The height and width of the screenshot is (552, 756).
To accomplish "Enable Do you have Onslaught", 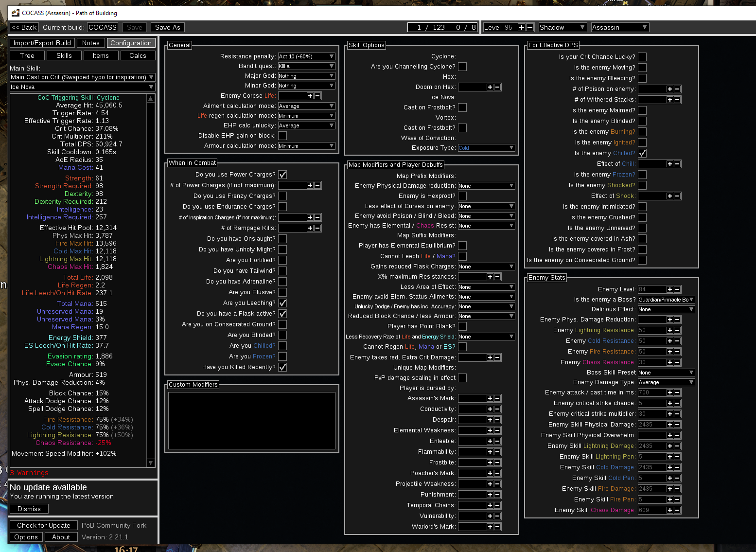I will coord(282,239).
